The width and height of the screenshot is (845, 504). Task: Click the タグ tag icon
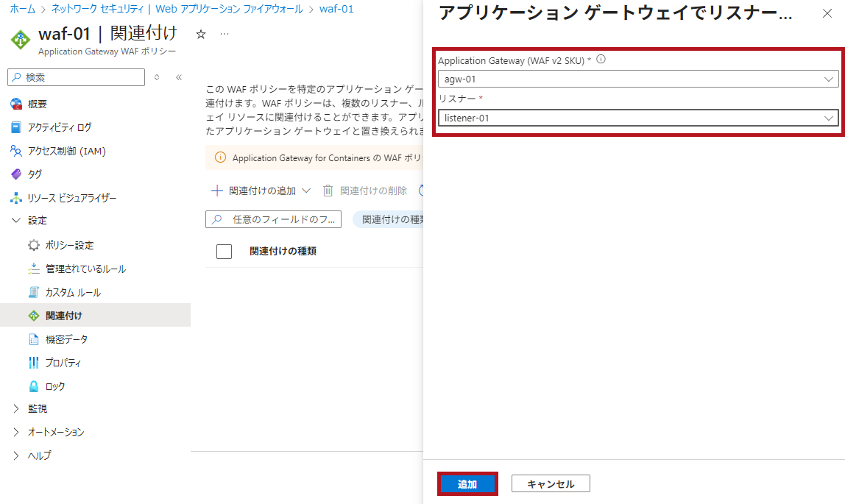pos(16,174)
